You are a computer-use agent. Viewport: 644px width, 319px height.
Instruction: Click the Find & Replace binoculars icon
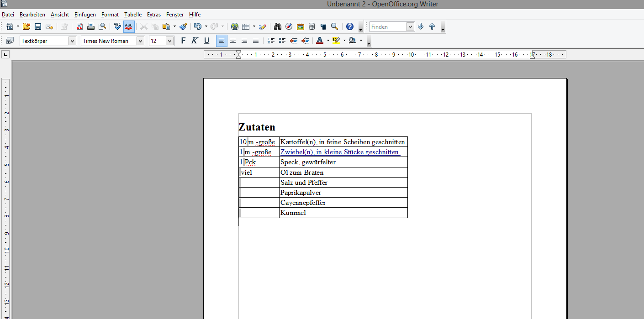pyautogui.click(x=277, y=27)
